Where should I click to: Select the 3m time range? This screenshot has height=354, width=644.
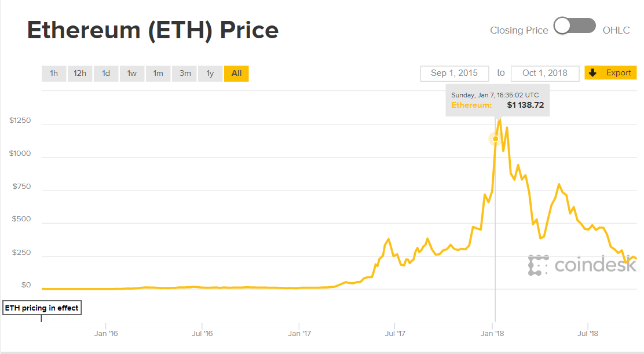(x=185, y=73)
